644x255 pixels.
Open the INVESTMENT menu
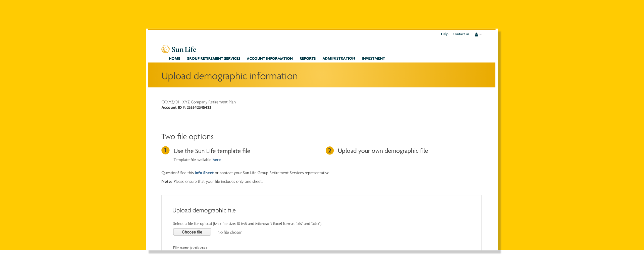[x=373, y=58]
